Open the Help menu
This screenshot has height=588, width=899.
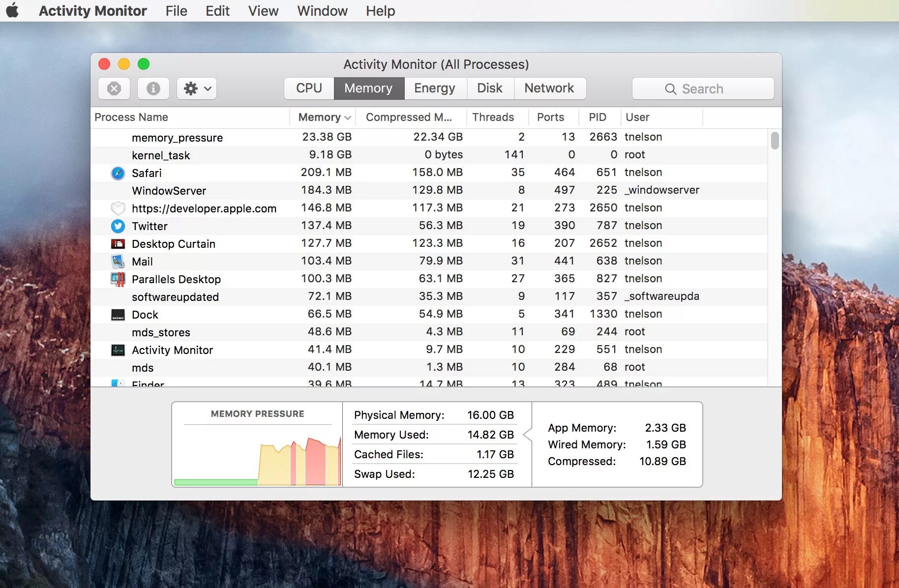[381, 11]
